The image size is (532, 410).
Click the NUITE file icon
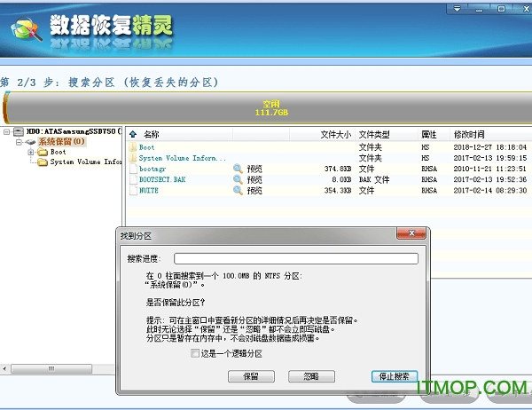[x=133, y=191]
